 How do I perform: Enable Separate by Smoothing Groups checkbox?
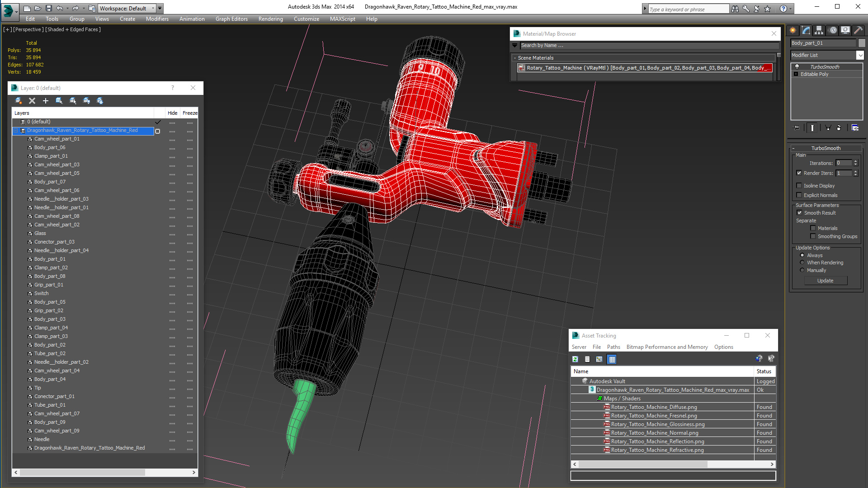(813, 236)
